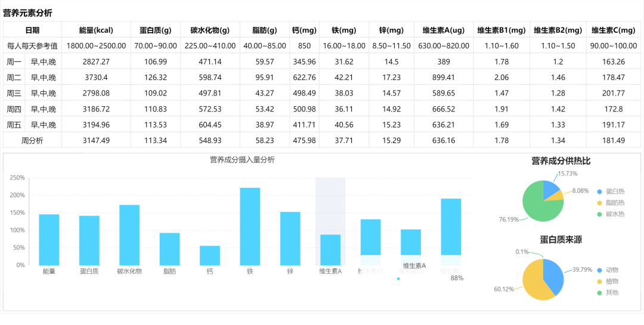644x325 pixels.
Task: Click the 周分析 energy value 3147.49
Action: [x=96, y=141]
